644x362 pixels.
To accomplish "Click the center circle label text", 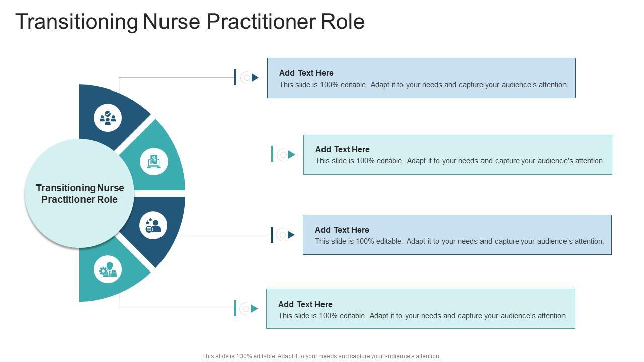I will (x=79, y=194).
